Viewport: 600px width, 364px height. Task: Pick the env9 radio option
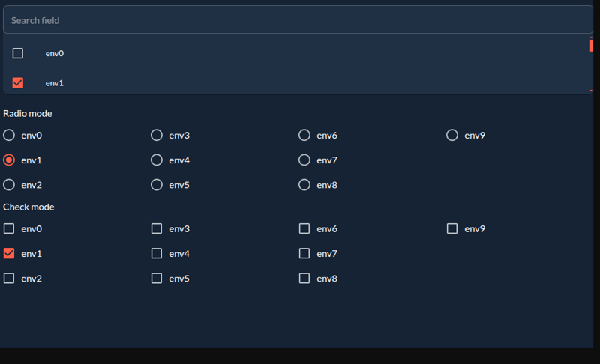click(452, 136)
